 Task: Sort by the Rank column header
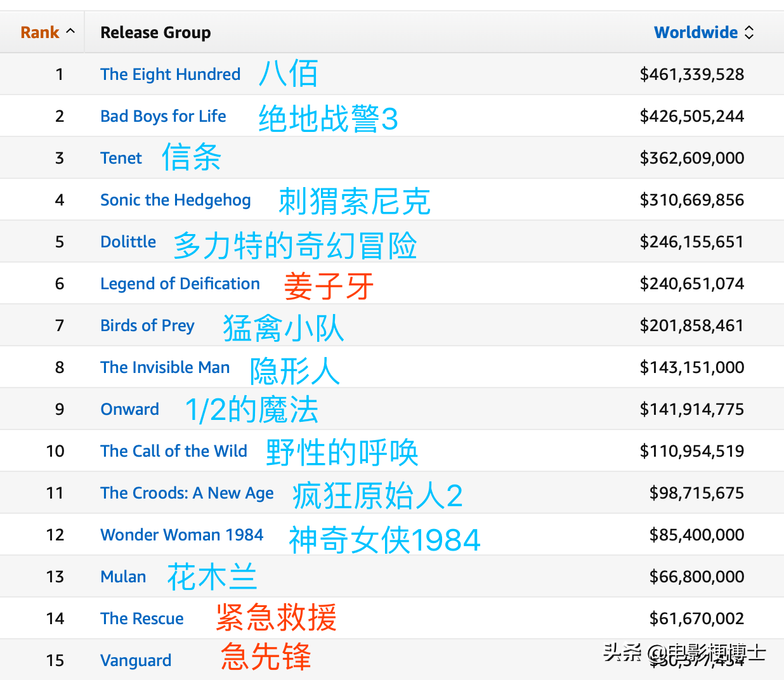point(40,32)
